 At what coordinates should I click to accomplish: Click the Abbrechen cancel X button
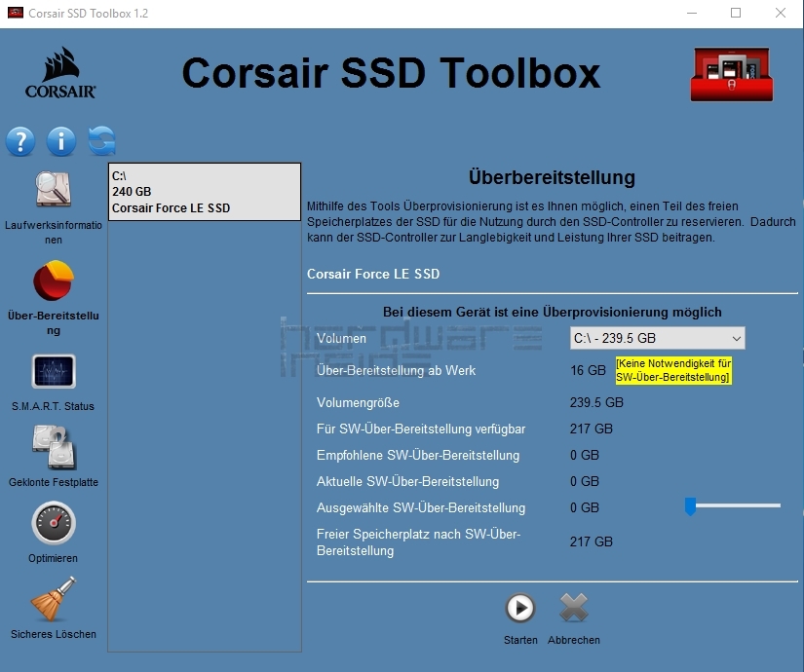pos(574,609)
